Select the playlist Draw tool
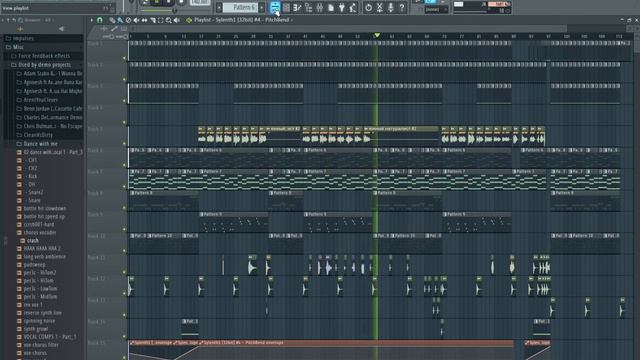640x360 pixels. [112, 20]
